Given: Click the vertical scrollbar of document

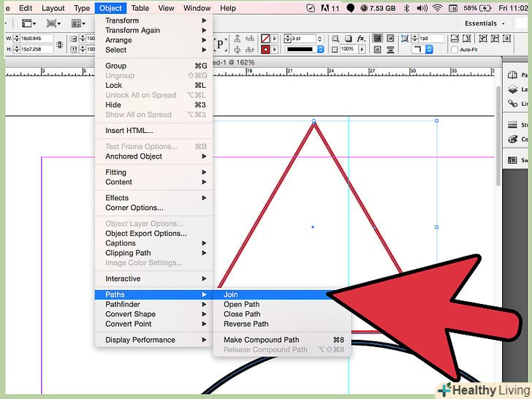Looking at the screenshot, I should coord(498,136).
